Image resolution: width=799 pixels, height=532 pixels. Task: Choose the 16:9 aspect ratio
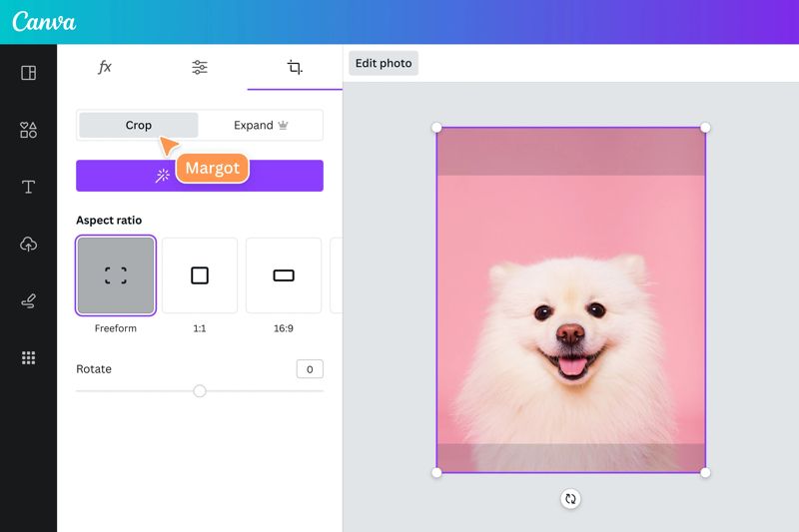pyautogui.click(x=284, y=275)
